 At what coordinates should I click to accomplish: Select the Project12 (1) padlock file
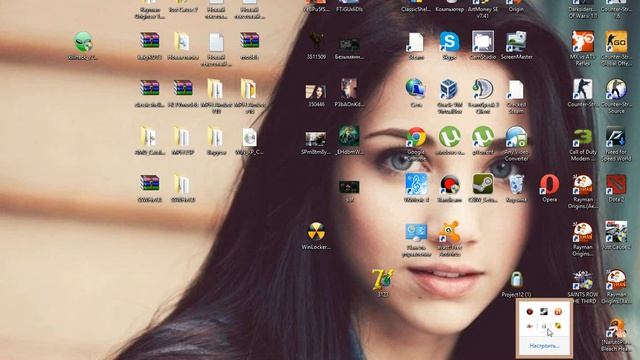pos(516,279)
